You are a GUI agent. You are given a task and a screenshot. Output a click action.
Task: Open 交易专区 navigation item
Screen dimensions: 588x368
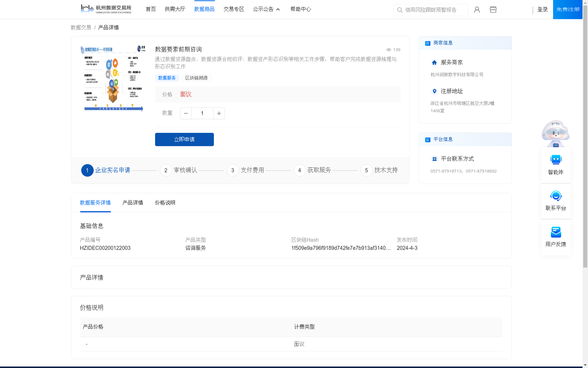point(234,9)
